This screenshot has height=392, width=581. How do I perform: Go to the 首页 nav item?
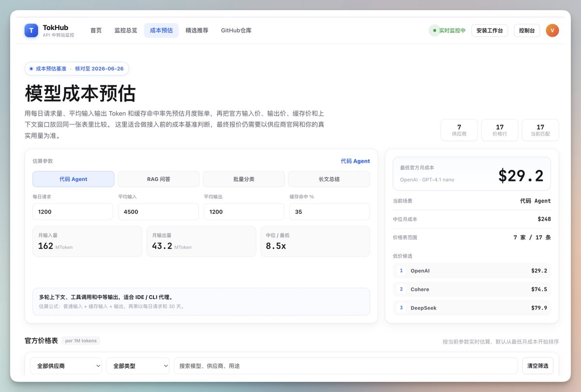point(96,30)
